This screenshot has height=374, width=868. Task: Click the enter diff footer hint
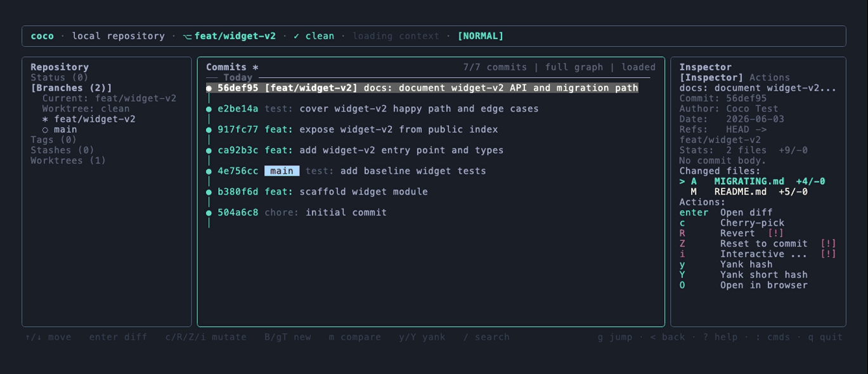tap(118, 337)
